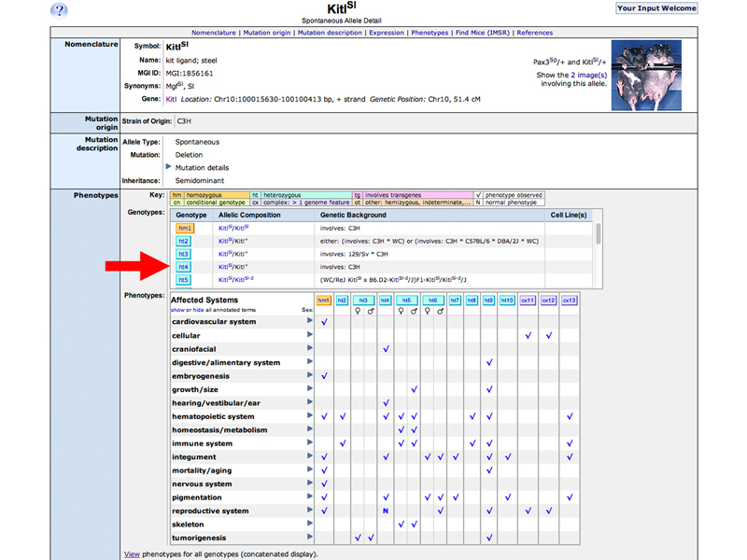Expand tumorigenesis row

[310, 537]
